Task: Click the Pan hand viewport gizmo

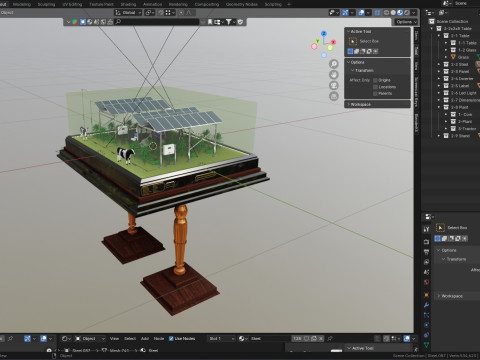Action: coord(334,75)
